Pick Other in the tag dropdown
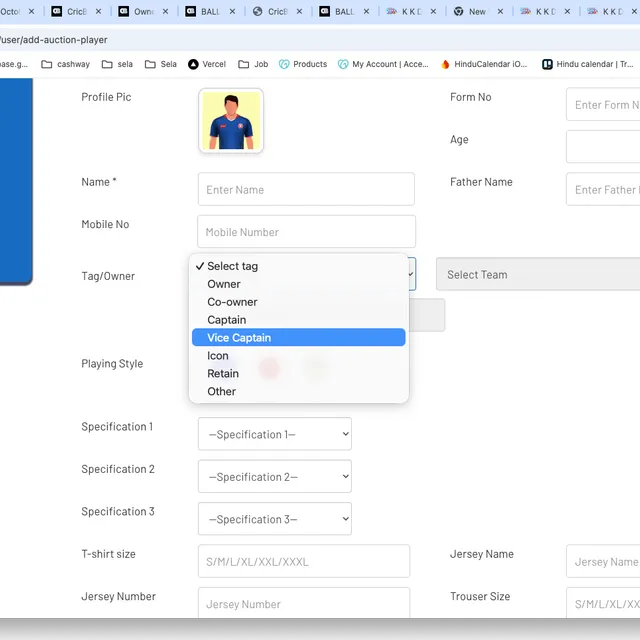Viewport: 640px width, 640px height. pos(298,391)
